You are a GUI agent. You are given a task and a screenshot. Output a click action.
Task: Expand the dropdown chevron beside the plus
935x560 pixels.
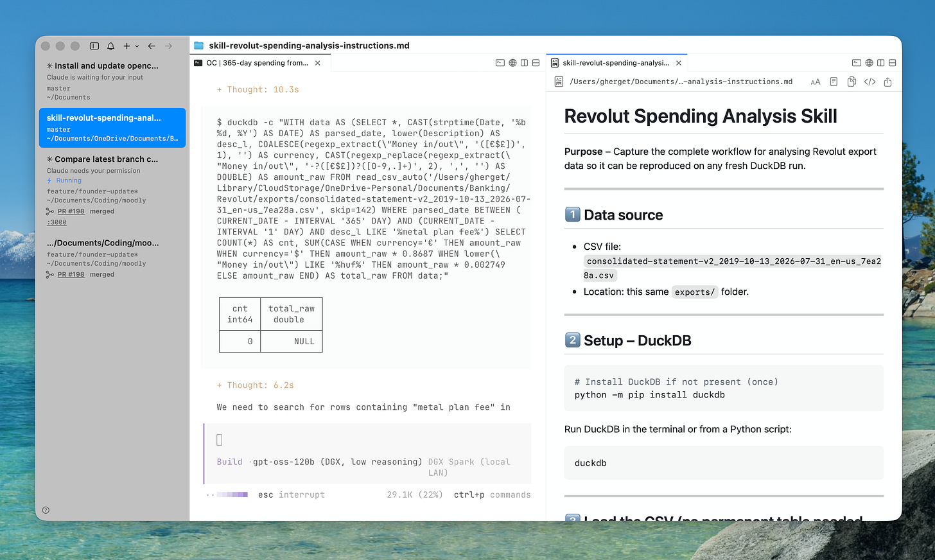[x=137, y=46]
